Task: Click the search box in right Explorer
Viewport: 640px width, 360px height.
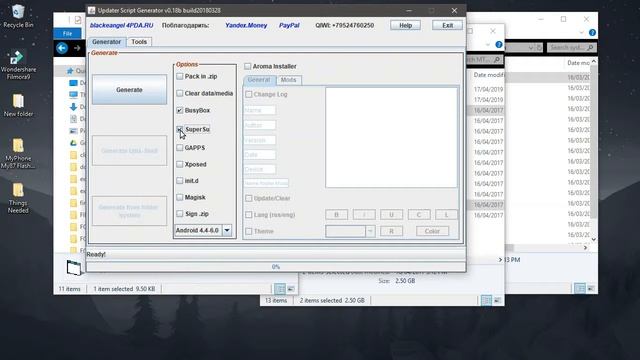Action: coord(571,48)
